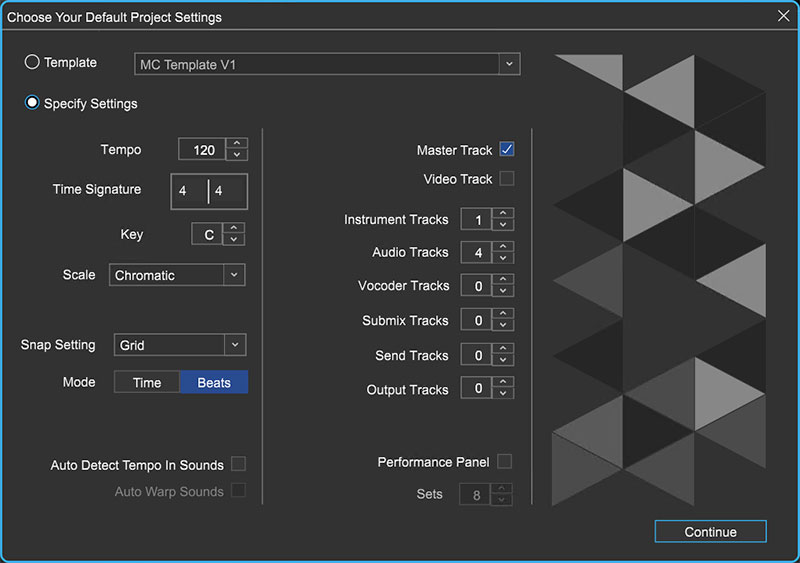Increase Vocoder Tracks with up arrow
The width and height of the screenshot is (800, 563).
503,280
